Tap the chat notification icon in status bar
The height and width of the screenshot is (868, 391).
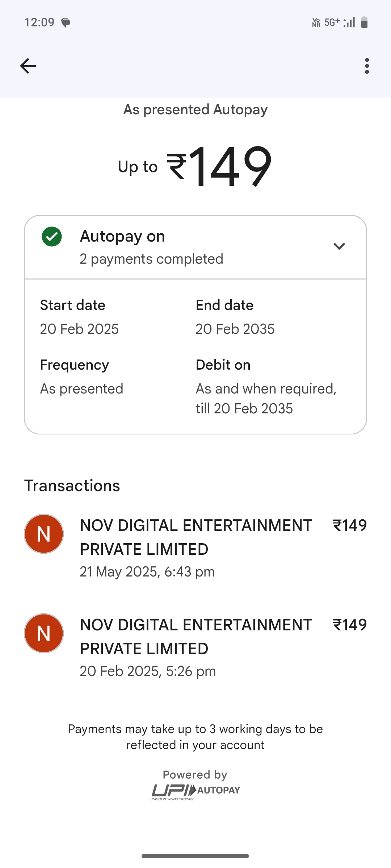tap(66, 23)
